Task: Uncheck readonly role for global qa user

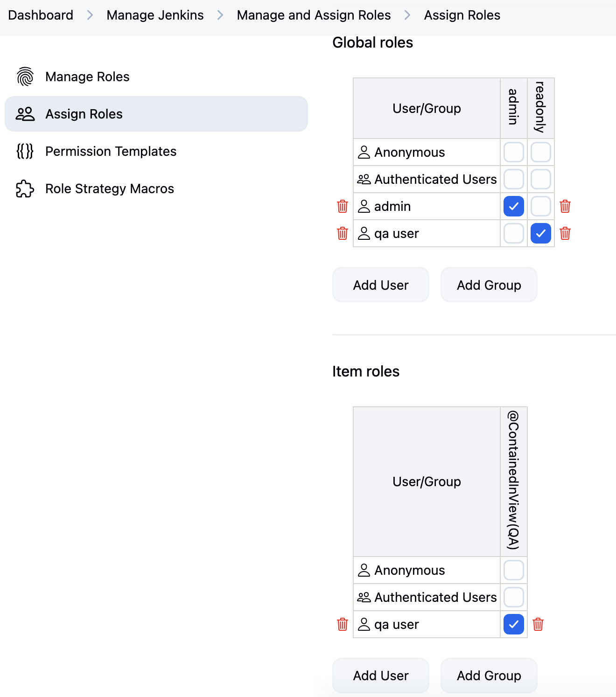Action: click(x=541, y=233)
